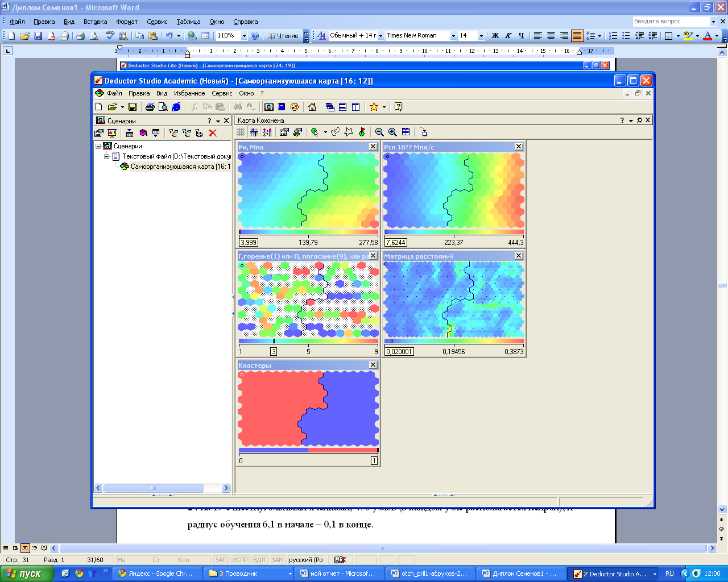Screen dimensions: 728x582
Task: Toggle justify alignment in Word toolbar
Action: click(577, 35)
